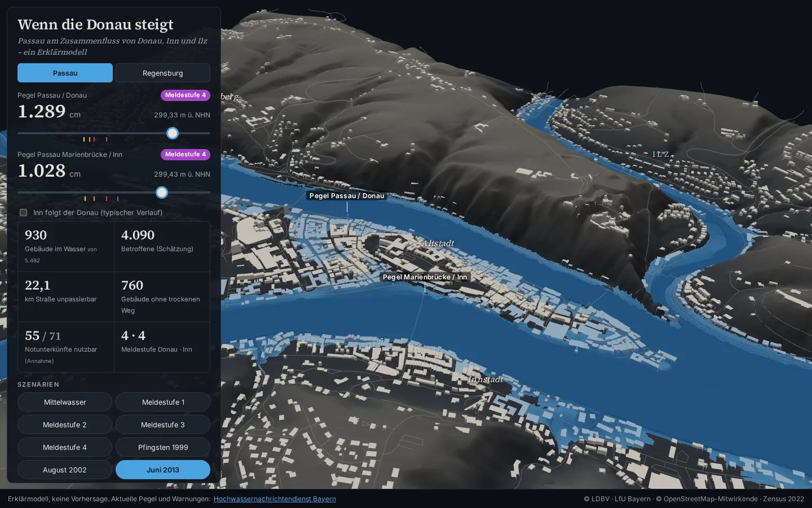Screen dimensions: 812x508
Task: Click the Meldestufe 4 badge for Donau gauge
Action: 186,95
